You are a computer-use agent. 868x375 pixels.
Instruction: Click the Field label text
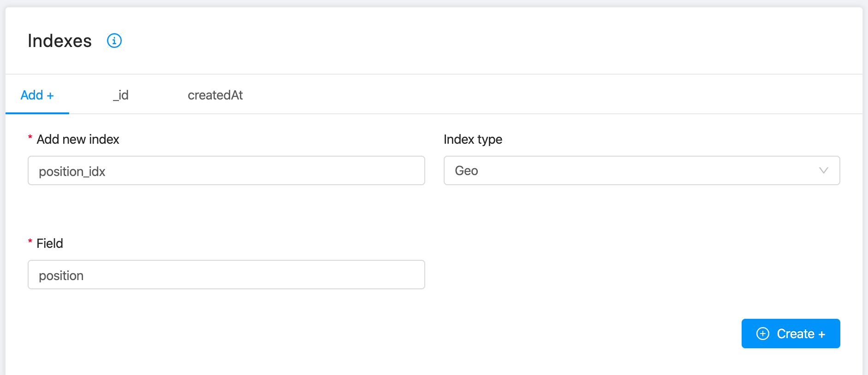pos(50,243)
